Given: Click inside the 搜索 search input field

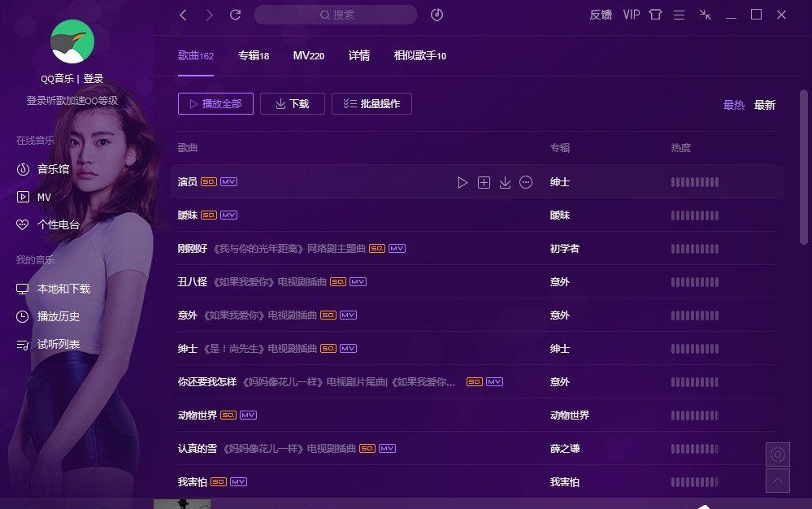Looking at the screenshot, I should pos(337,15).
